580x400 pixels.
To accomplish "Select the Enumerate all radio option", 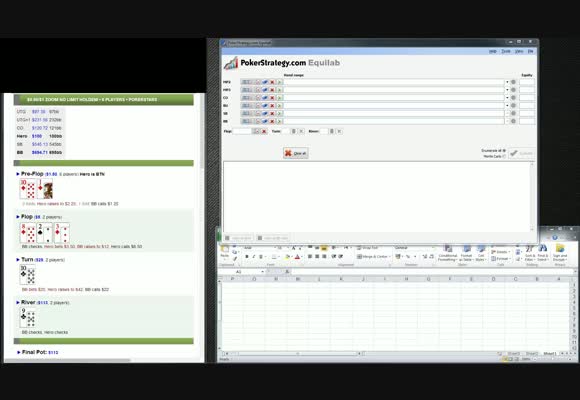I will coord(504,151).
